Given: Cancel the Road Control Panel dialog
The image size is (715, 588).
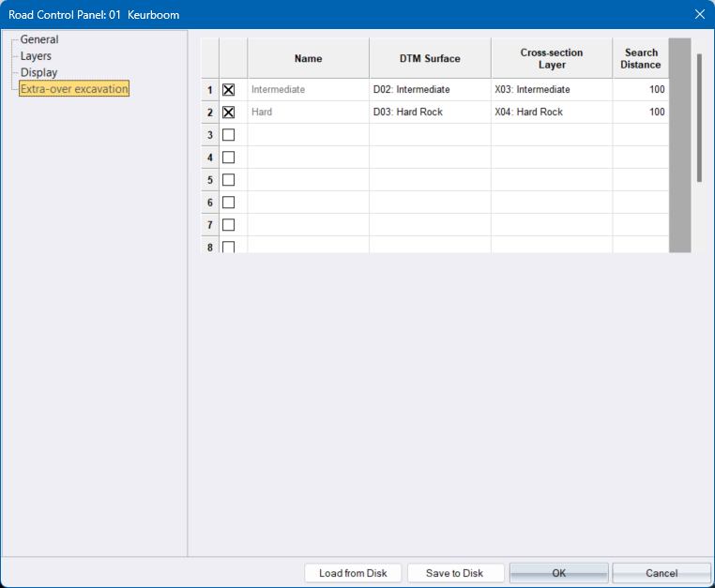Looking at the screenshot, I should [x=662, y=573].
